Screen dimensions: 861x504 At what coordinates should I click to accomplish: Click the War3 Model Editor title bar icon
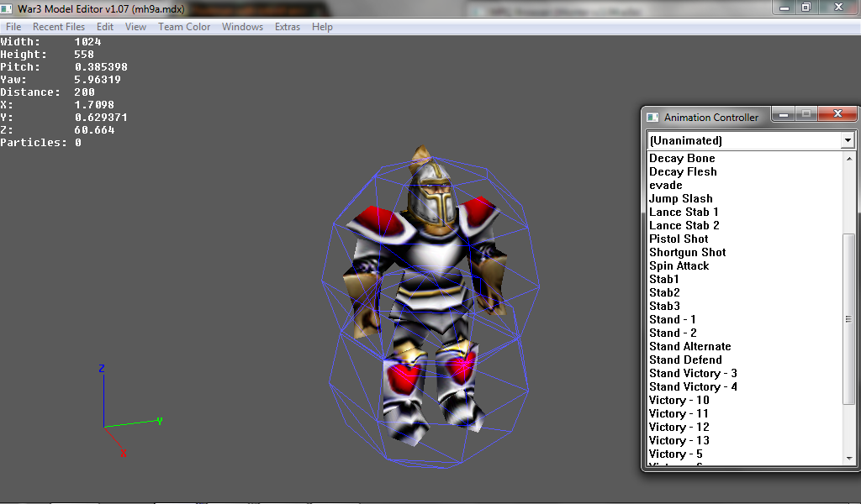[7, 8]
